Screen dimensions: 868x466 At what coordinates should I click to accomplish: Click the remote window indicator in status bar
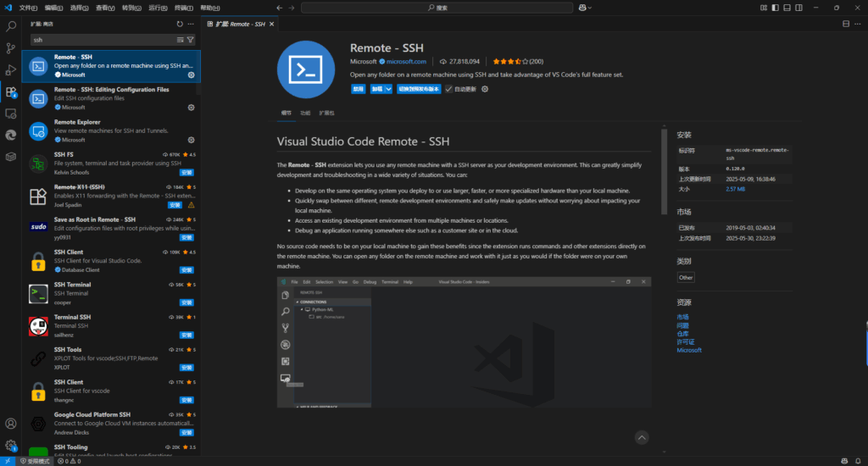(x=8, y=461)
